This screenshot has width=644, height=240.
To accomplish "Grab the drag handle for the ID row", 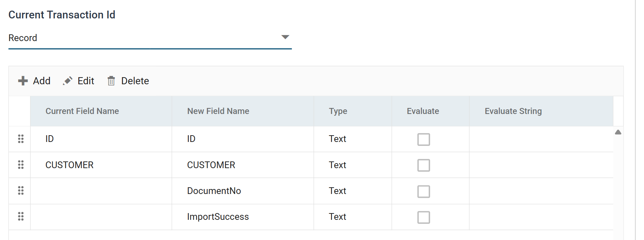I will click(x=21, y=139).
